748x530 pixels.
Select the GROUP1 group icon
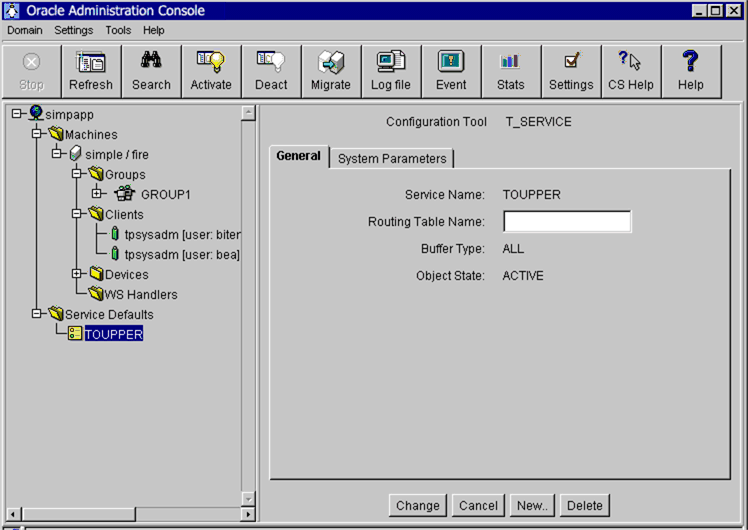[125, 194]
